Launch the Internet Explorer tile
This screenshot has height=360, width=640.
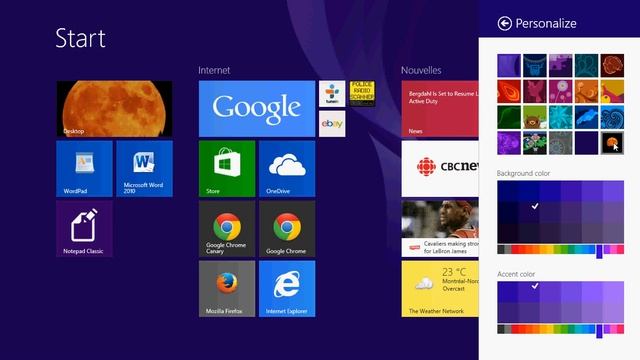287,289
